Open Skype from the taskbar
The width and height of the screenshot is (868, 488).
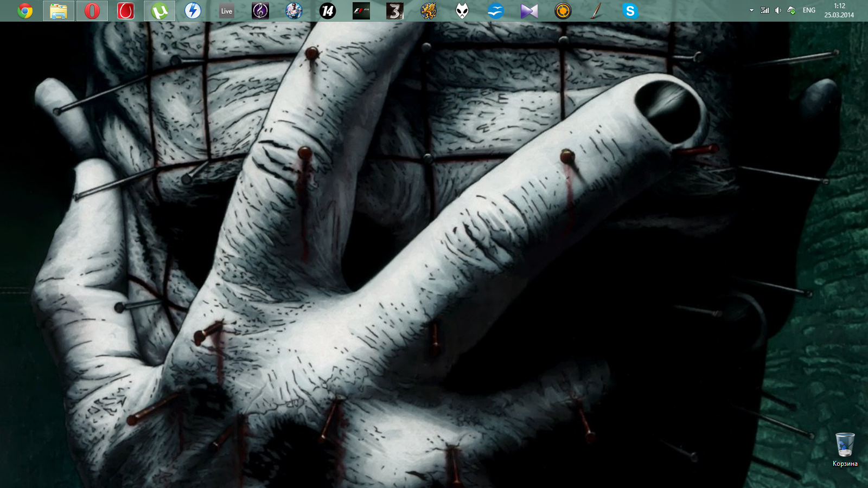point(630,11)
